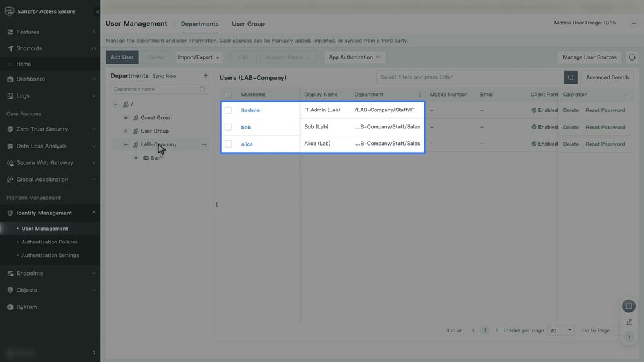Image resolution: width=644 pixels, height=362 pixels.
Task: Reset Password for bob
Action: [605, 127]
